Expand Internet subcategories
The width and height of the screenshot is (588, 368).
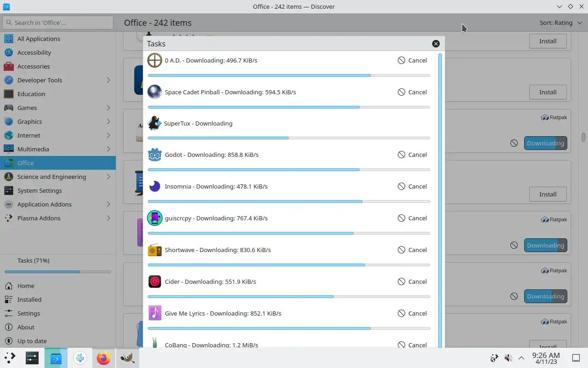coord(108,135)
